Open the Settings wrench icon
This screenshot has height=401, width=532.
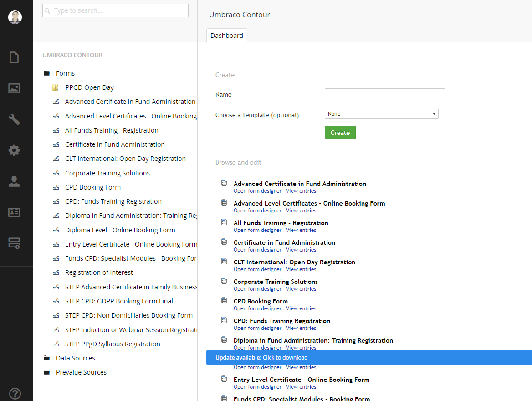pos(14,119)
